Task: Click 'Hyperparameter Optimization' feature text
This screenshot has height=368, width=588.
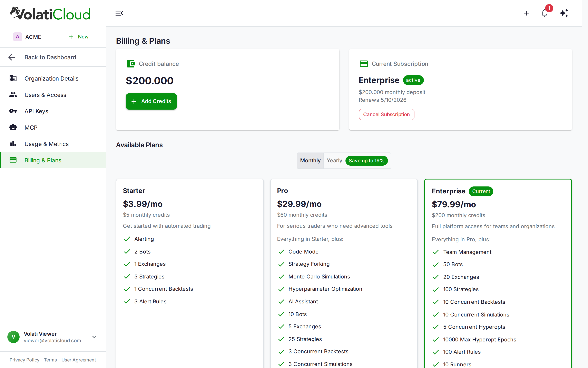Action: tap(325, 289)
